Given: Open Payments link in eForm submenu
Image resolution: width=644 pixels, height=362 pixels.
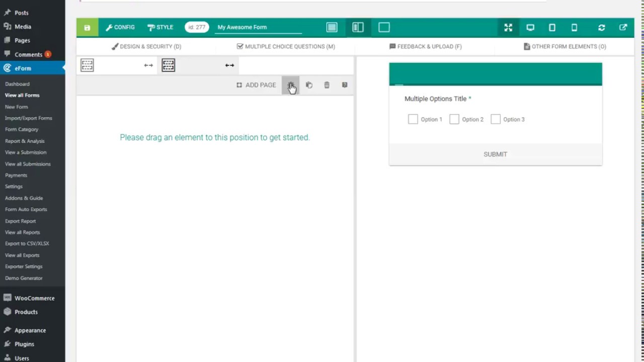Looking at the screenshot, I should click(16, 175).
